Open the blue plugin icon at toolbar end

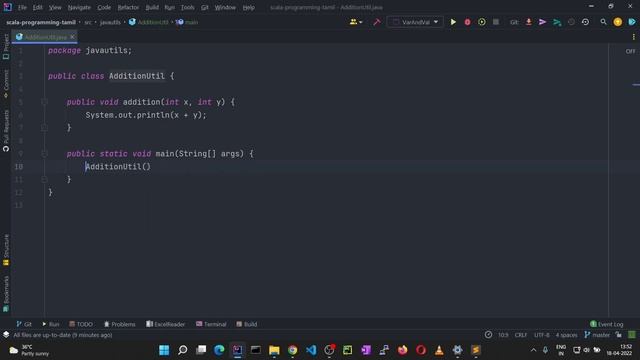point(632,22)
